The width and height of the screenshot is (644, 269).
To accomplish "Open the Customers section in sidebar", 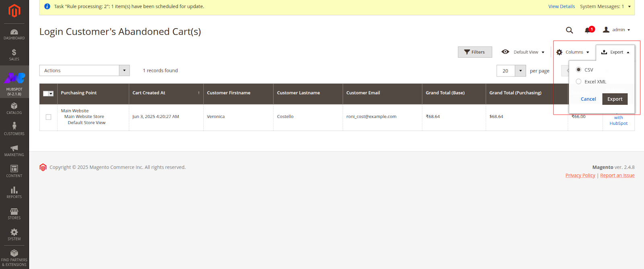I will click(x=14, y=129).
